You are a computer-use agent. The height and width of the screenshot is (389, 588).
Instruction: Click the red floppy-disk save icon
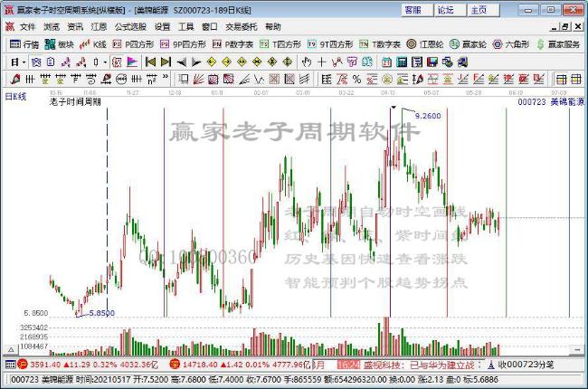(x=432, y=62)
